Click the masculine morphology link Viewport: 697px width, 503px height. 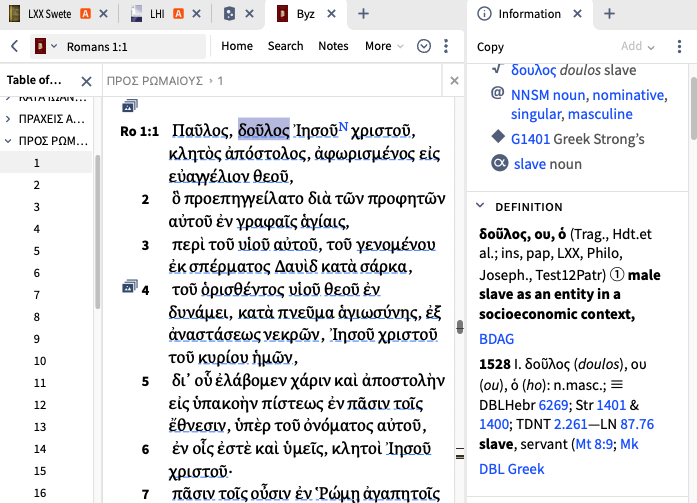click(600, 114)
